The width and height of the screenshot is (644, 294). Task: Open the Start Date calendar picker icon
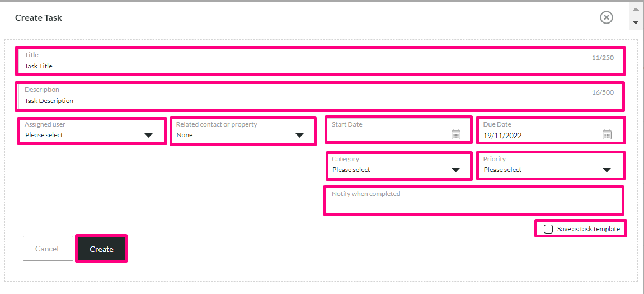pos(456,134)
